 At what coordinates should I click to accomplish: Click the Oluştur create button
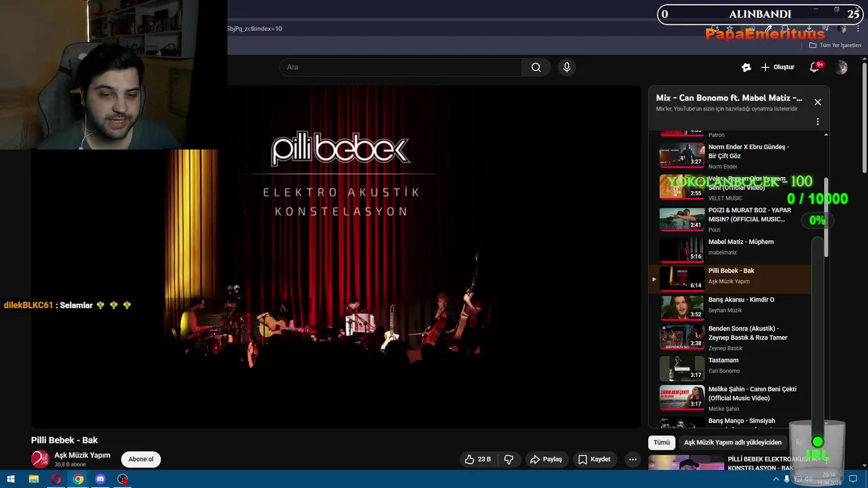coord(777,67)
